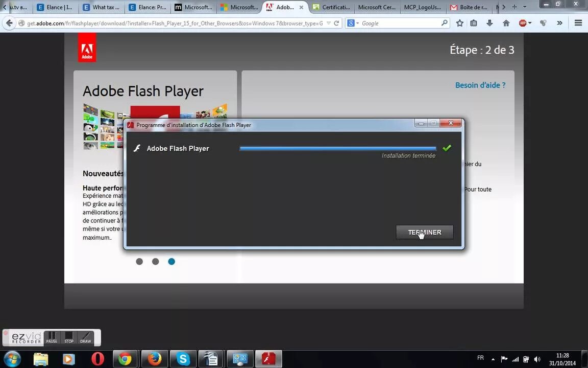The width and height of the screenshot is (588, 368).
Task: Minimize the Flash installer window
Action: click(x=421, y=123)
